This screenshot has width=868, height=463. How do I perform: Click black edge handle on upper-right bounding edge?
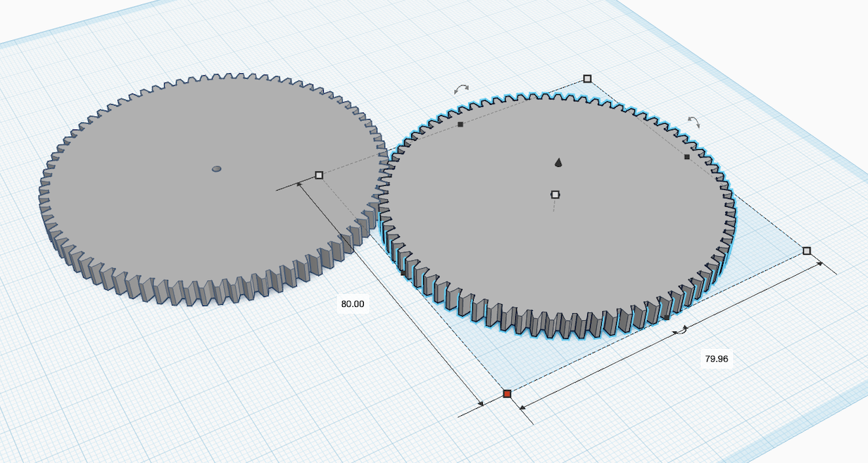click(687, 157)
